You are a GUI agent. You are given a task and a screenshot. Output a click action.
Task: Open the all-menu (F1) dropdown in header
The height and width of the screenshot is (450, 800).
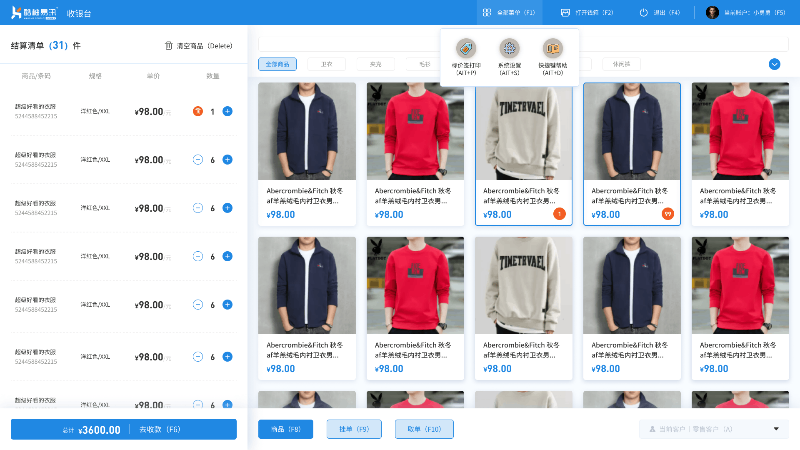click(x=509, y=12)
